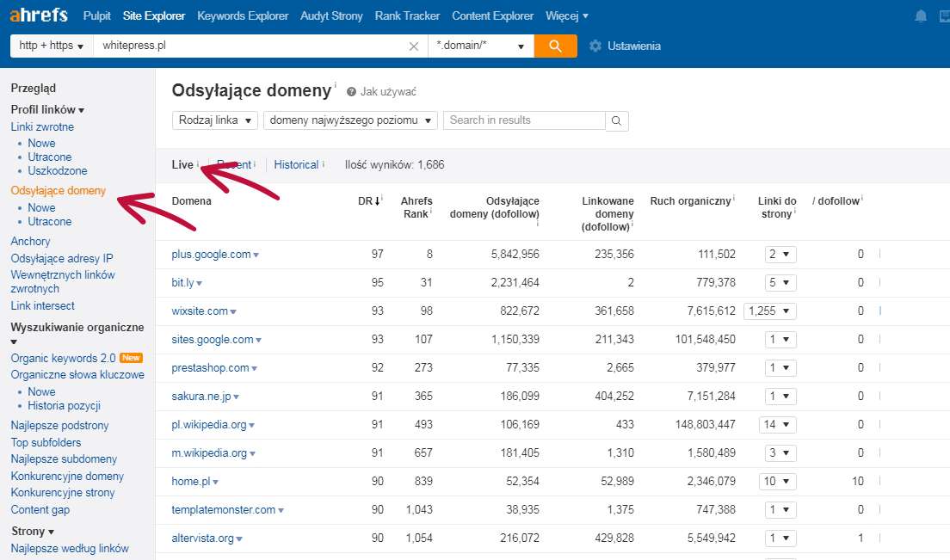Image resolution: width=950 pixels, height=560 pixels.
Task: Click the Jak używać help icon
Action: 351,92
